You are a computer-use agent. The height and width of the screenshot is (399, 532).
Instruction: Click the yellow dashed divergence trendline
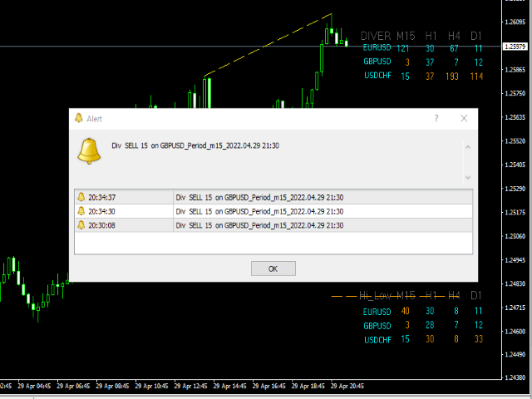pyautogui.click(x=268, y=44)
